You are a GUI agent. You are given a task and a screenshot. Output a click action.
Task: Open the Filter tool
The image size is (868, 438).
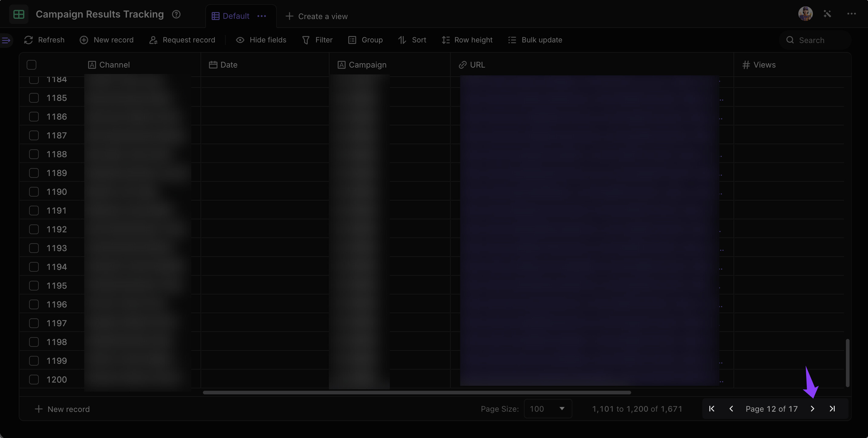(317, 40)
